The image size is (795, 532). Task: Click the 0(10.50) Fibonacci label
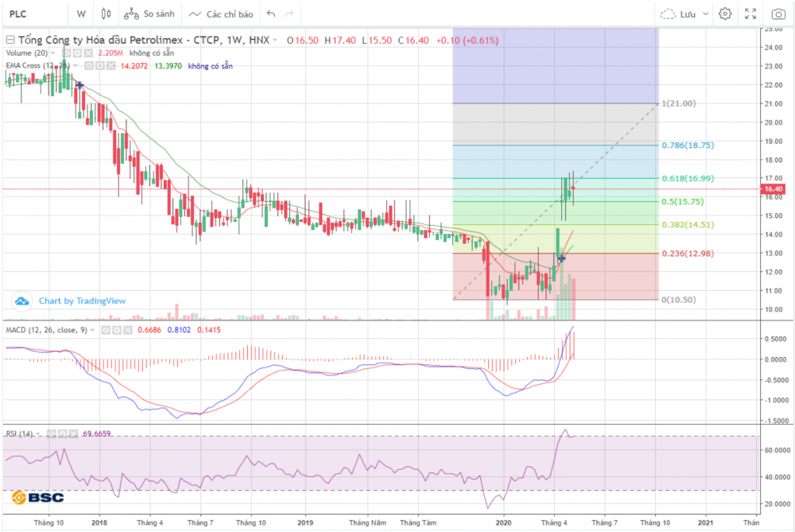click(x=679, y=300)
